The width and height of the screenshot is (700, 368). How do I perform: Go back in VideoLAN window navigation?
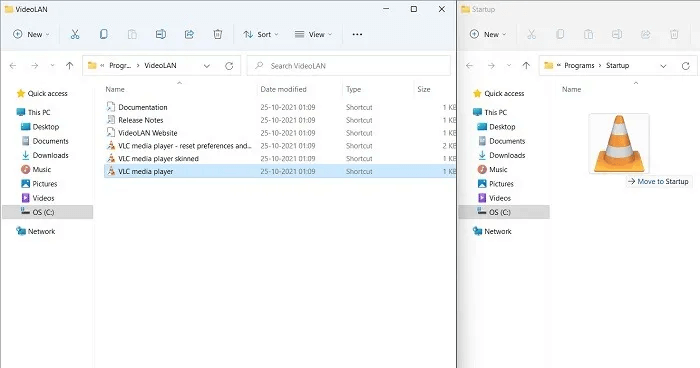(13, 66)
